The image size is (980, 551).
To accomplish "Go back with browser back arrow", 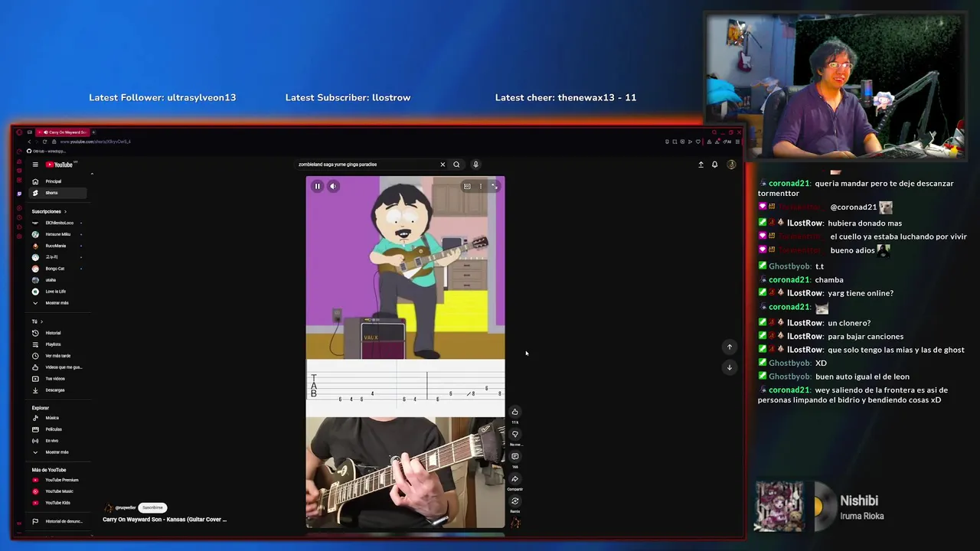I will (x=29, y=142).
